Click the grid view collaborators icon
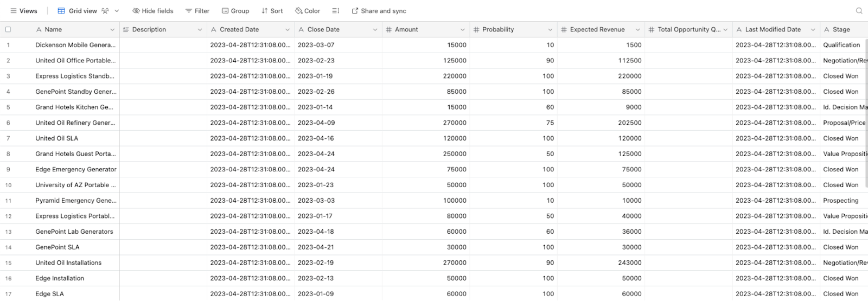868x301 pixels. [x=105, y=11]
